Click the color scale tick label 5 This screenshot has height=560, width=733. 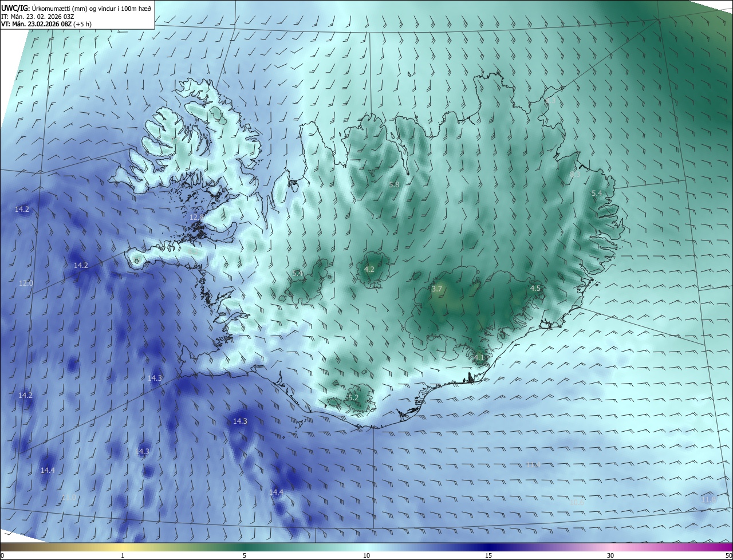coord(245,555)
